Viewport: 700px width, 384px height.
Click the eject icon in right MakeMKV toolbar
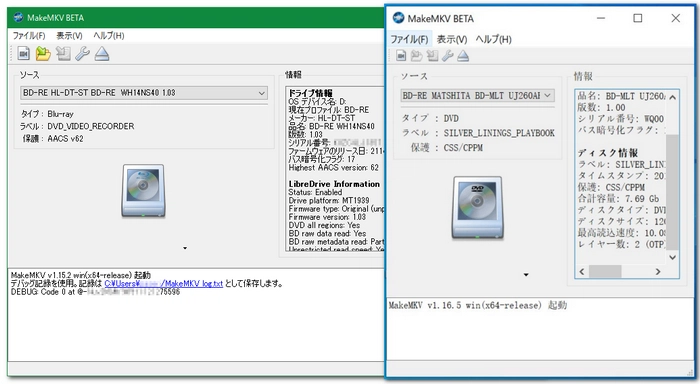(463, 56)
